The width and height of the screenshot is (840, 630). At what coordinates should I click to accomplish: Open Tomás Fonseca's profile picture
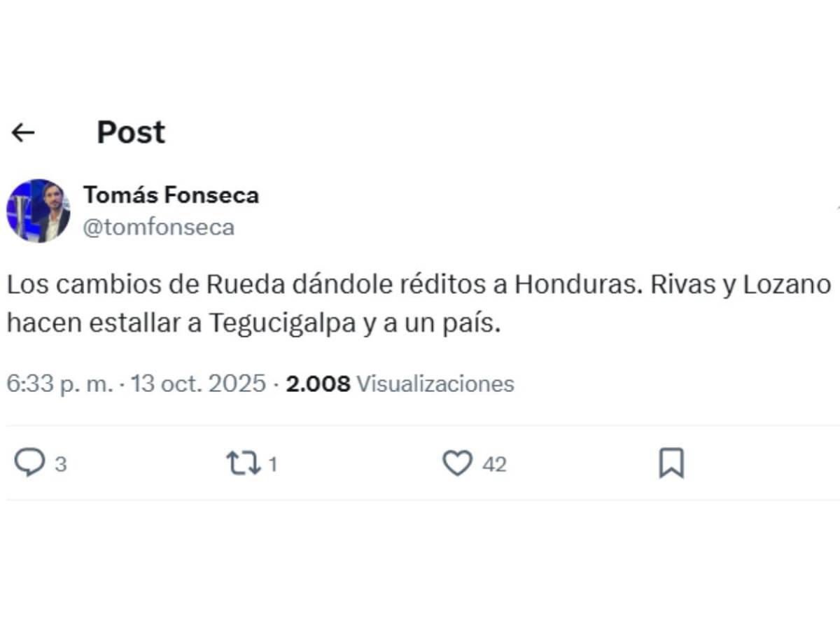click(x=40, y=209)
